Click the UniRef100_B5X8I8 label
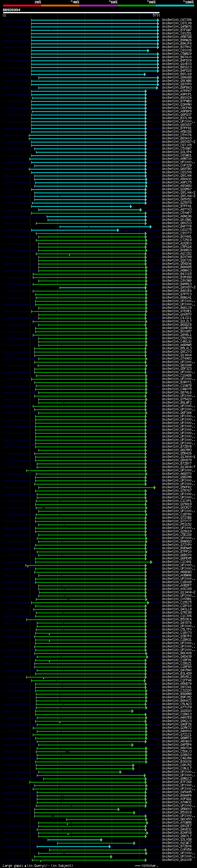 pyautogui.click(x=177, y=813)
